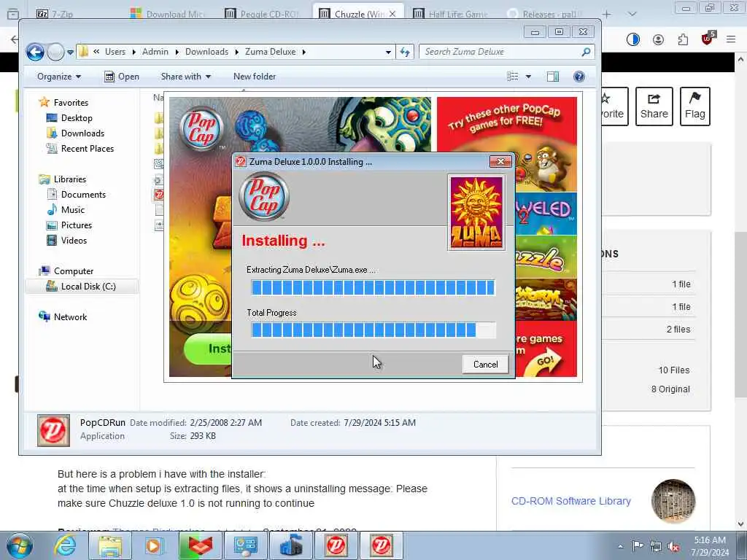747x560 pixels.
Task: Open Bejeweled 2 game banner
Action: click(546, 214)
